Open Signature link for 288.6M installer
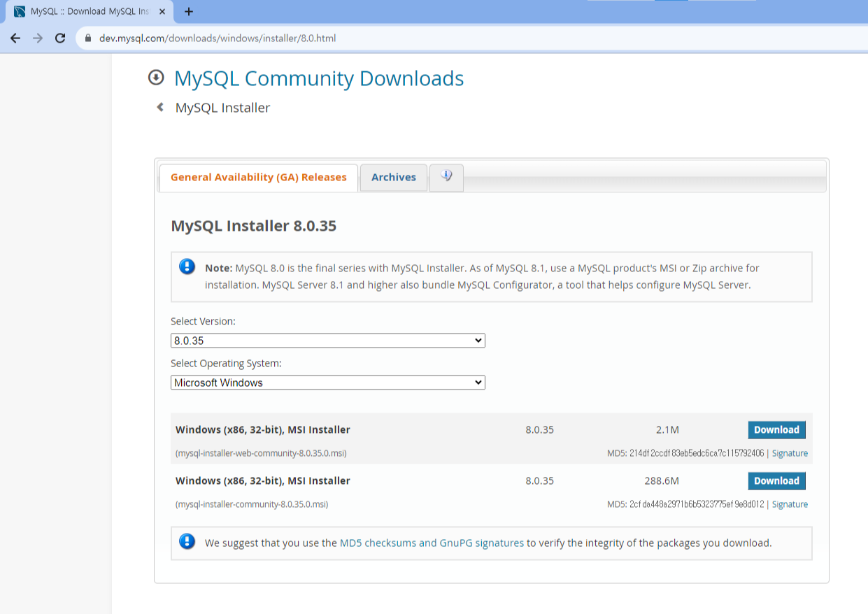The height and width of the screenshot is (614, 868). coord(790,504)
